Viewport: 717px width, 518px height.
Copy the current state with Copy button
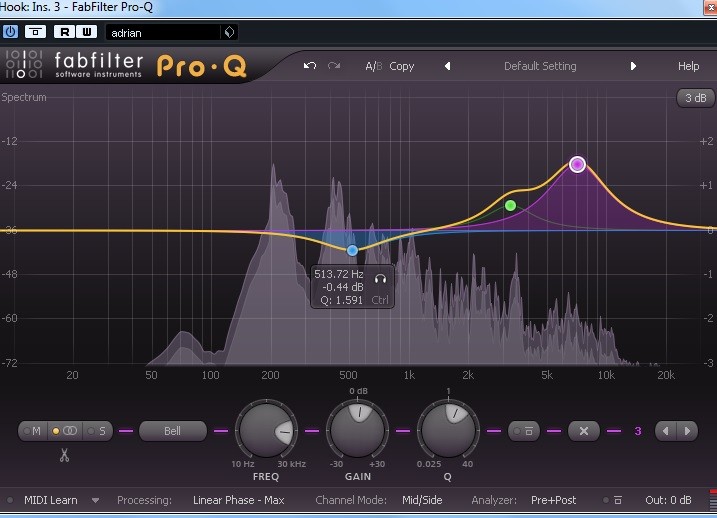point(401,66)
